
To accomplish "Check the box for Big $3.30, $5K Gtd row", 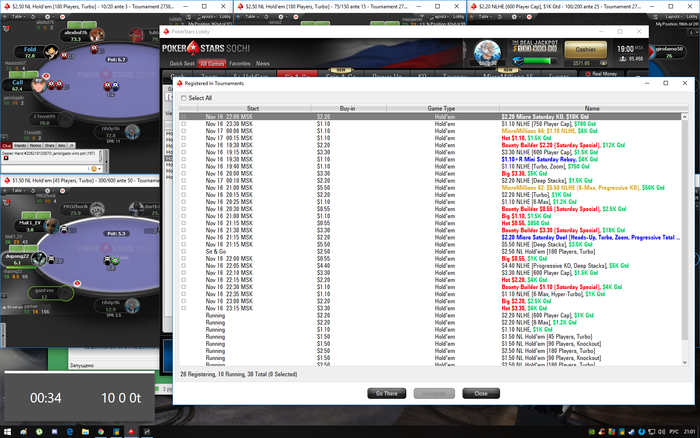I will point(183,174).
